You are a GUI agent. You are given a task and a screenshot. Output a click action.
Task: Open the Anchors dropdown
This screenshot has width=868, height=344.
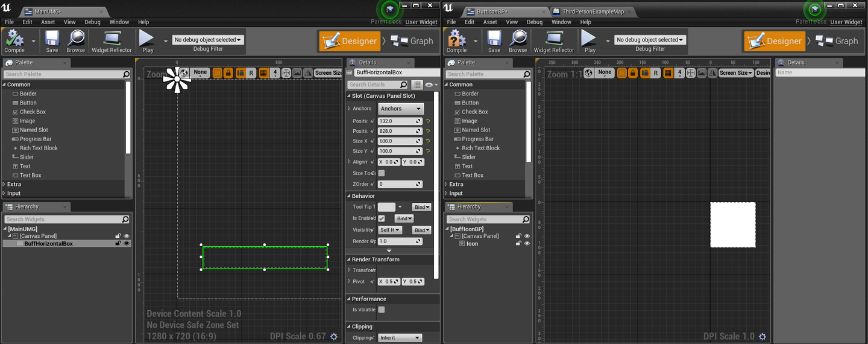point(401,109)
